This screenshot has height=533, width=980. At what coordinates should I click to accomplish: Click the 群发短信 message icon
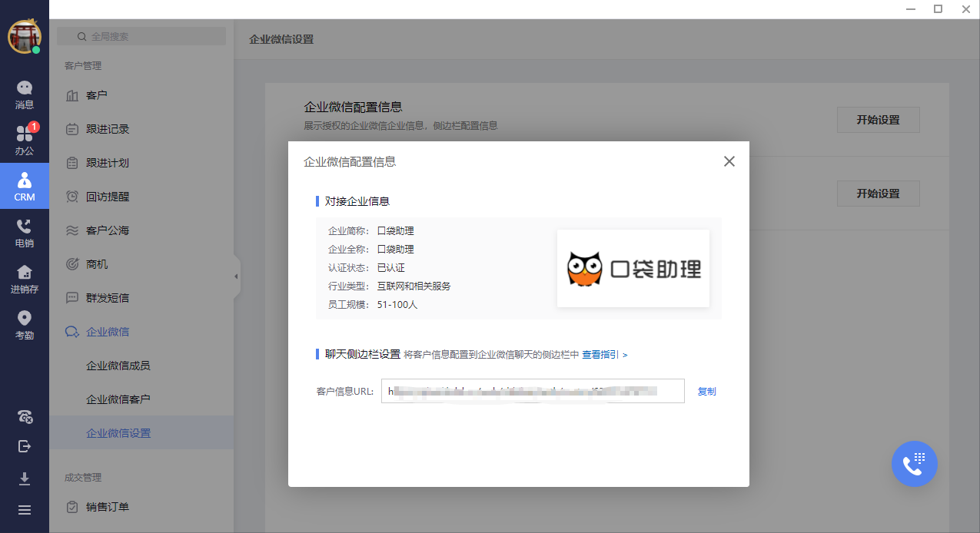point(72,298)
